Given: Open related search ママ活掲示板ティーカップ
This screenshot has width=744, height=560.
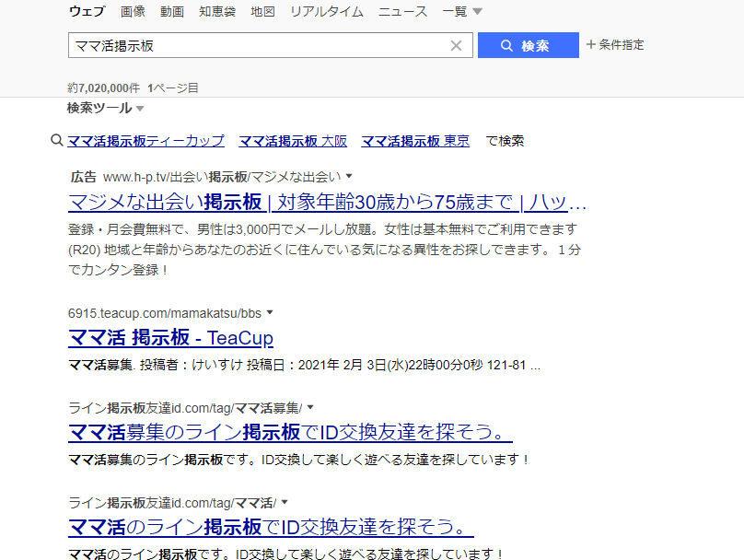Looking at the screenshot, I should tap(146, 141).
